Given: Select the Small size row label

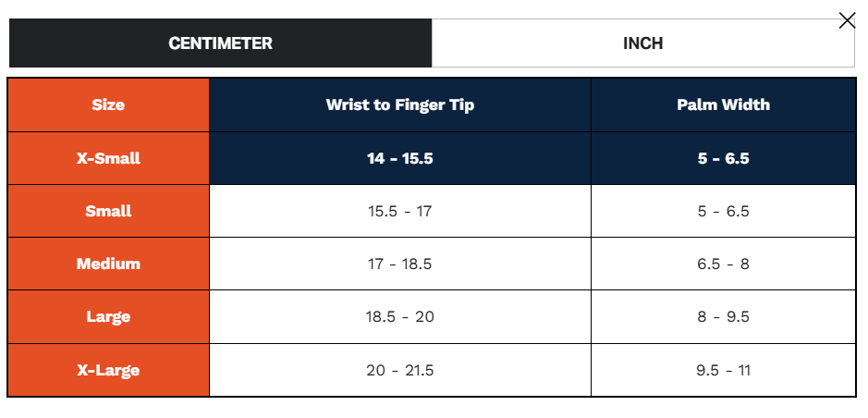Looking at the screenshot, I should pos(108,211).
